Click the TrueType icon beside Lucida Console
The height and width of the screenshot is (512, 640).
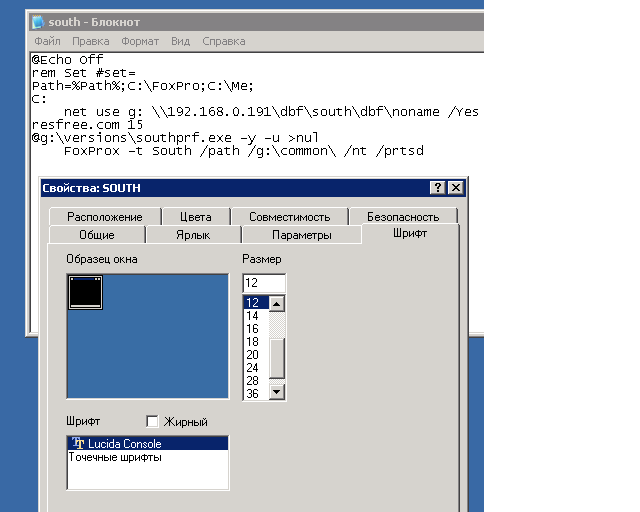click(78, 443)
